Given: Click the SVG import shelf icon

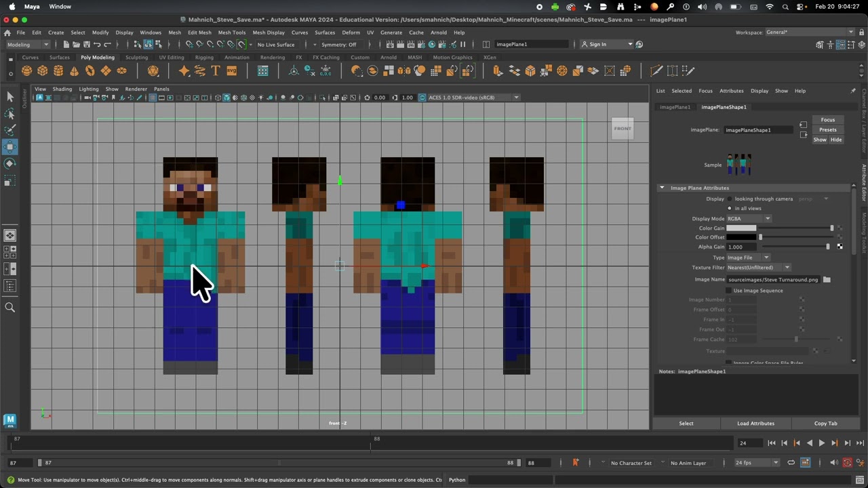Looking at the screenshot, I should pos(232,70).
